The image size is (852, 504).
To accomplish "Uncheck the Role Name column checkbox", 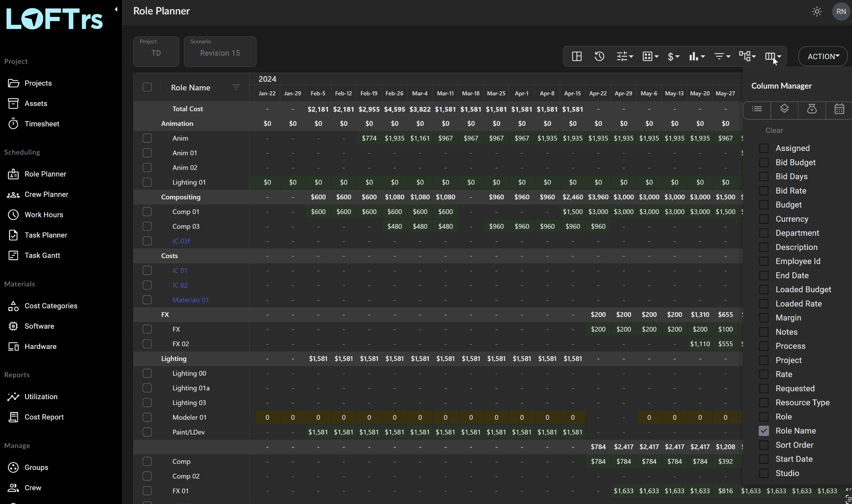I will pos(764,431).
